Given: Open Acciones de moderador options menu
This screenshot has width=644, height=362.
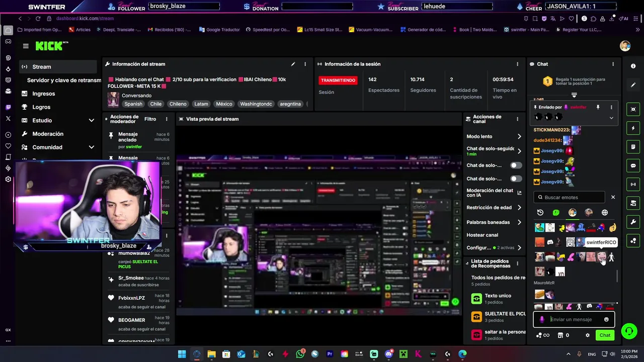Looking at the screenshot, I should 167,119.
